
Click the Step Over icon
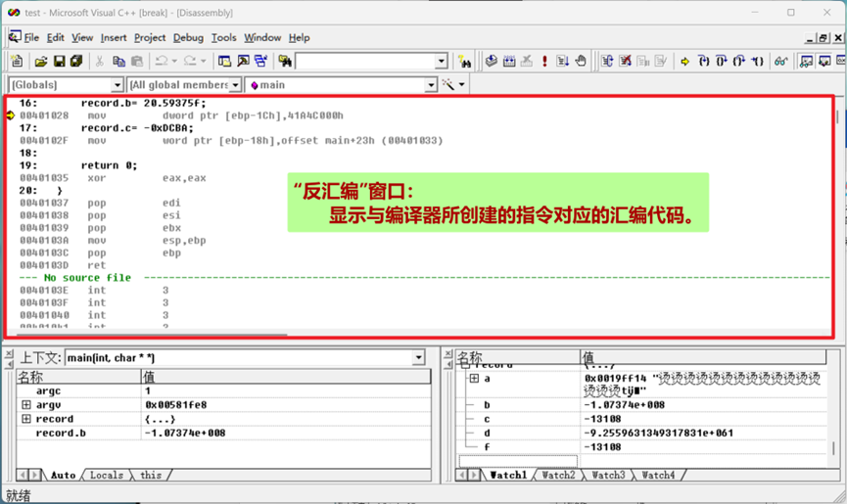coord(721,61)
